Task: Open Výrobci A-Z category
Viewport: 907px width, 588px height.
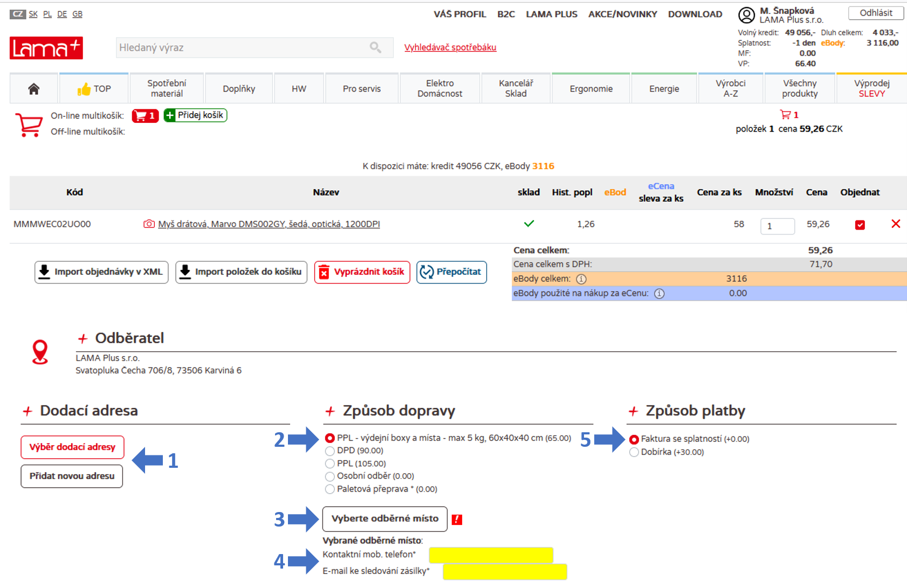Action: (x=731, y=88)
